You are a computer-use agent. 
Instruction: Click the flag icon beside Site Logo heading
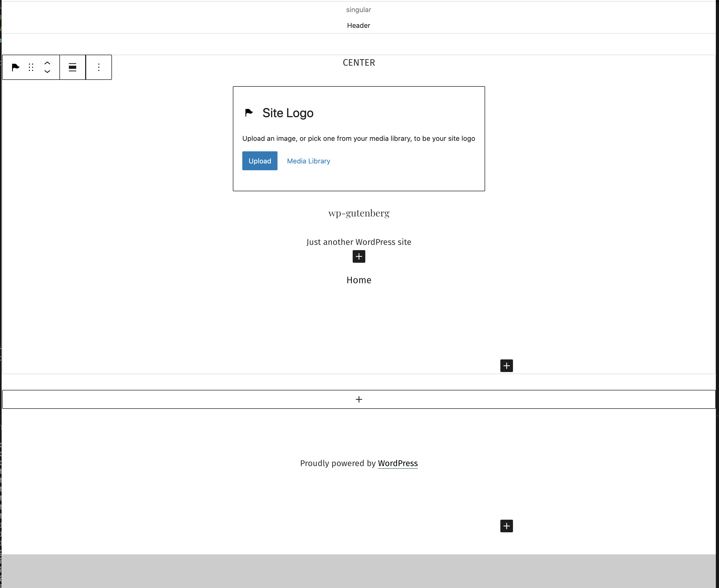coord(249,113)
